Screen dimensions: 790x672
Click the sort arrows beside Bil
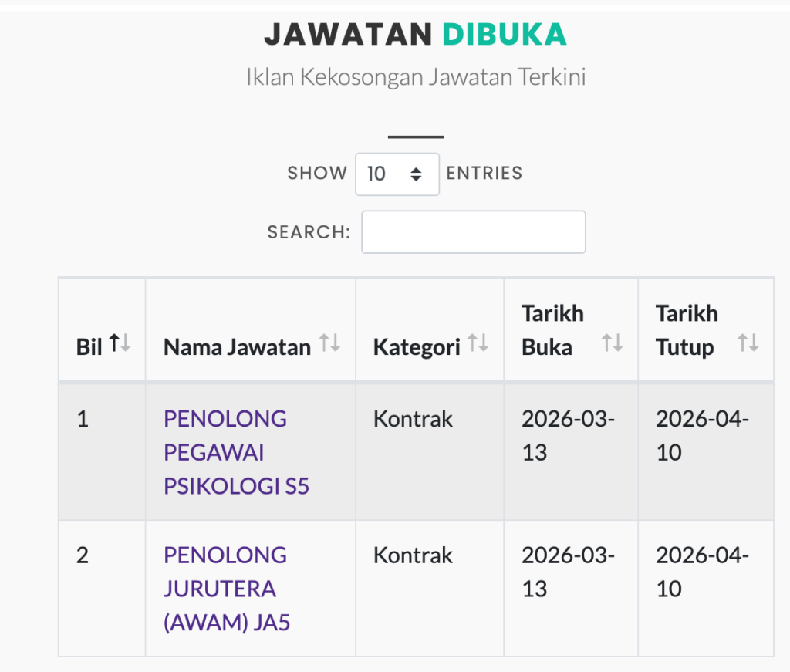(120, 344)
